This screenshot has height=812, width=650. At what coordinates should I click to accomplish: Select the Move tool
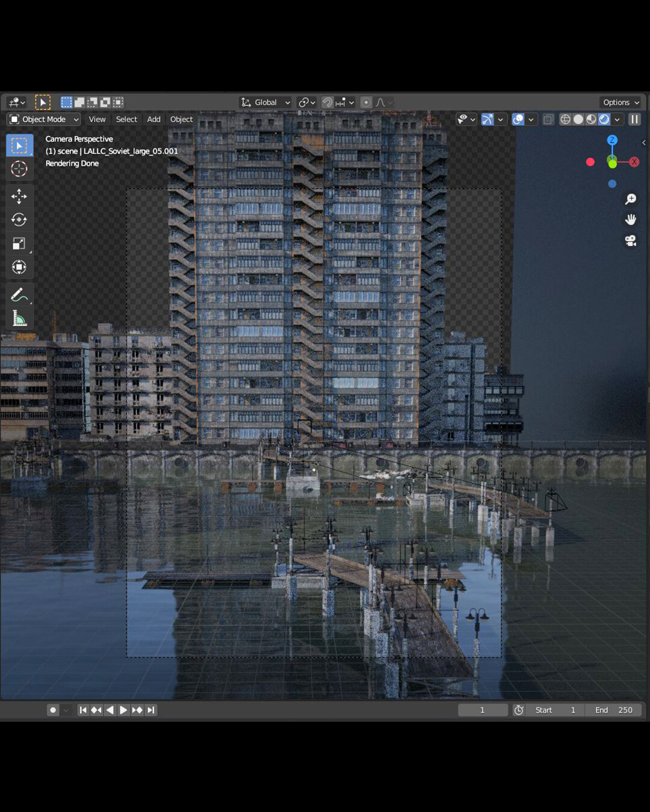point(19,196)
